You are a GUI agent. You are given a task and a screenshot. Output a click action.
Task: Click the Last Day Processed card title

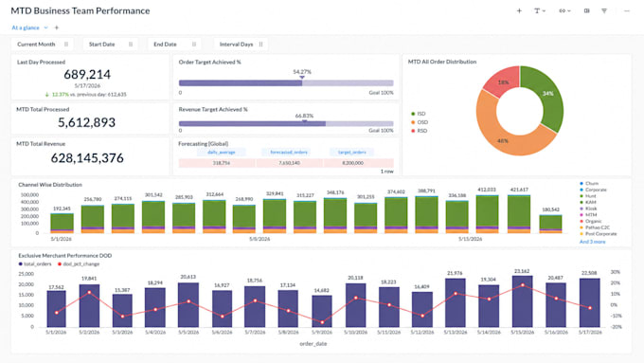tap(41, 62)
